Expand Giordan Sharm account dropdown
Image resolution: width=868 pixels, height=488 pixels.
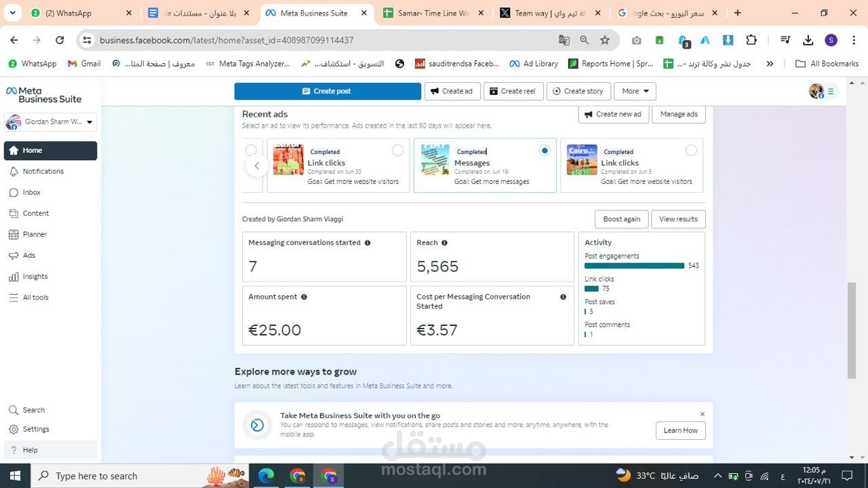point(50,122)
